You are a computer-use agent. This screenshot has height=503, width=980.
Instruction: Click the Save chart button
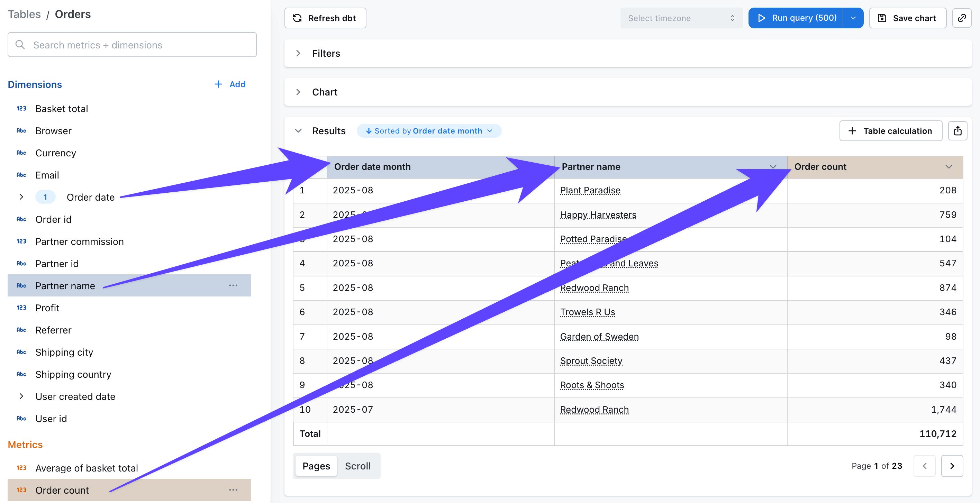(x=907, y=18)
